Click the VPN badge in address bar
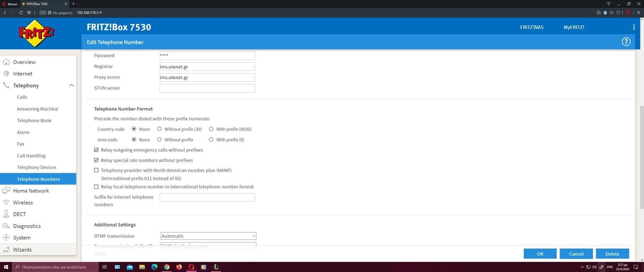The width and height of the screenshot is (644, 272). 42,12
